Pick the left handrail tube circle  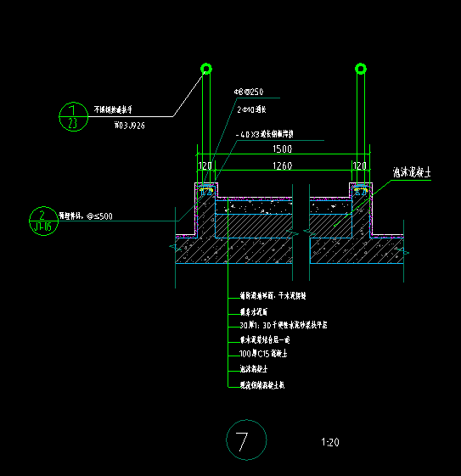point(206,69)
